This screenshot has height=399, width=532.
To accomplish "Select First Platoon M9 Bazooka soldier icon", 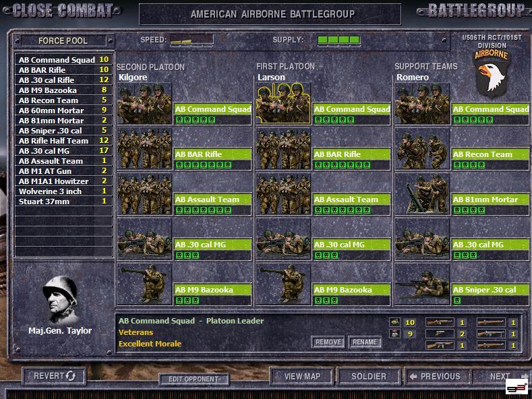I will 284,284.
